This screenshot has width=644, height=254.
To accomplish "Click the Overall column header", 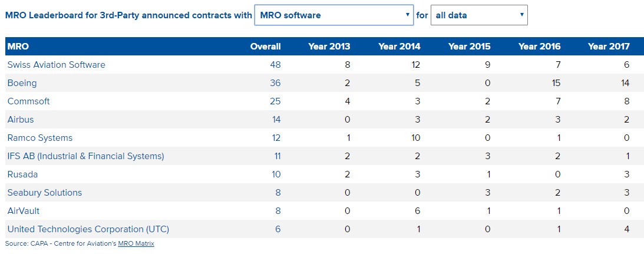I will tap(265, 47).
